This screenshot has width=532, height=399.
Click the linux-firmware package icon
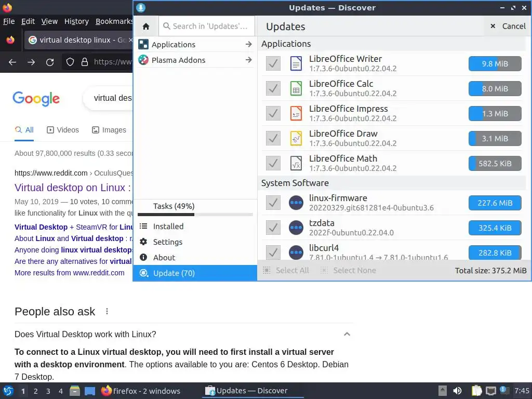tap(296, 203)
